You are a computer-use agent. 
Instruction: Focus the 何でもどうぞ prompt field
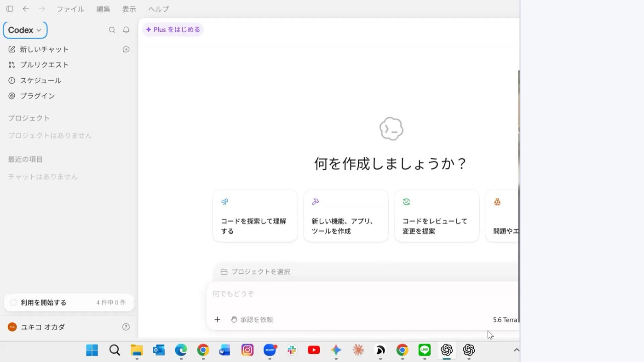[x=362, y=294]
